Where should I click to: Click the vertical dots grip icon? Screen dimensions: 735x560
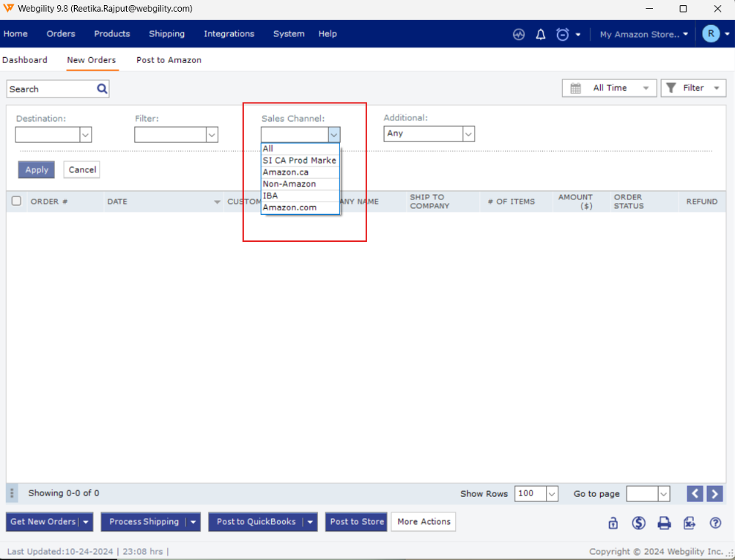point(12,493)
